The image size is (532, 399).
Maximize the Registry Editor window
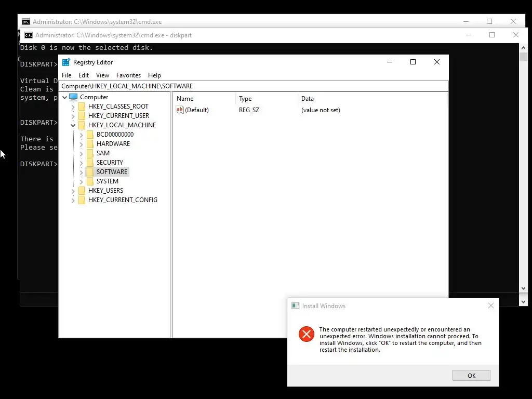(x=413, y=62)
